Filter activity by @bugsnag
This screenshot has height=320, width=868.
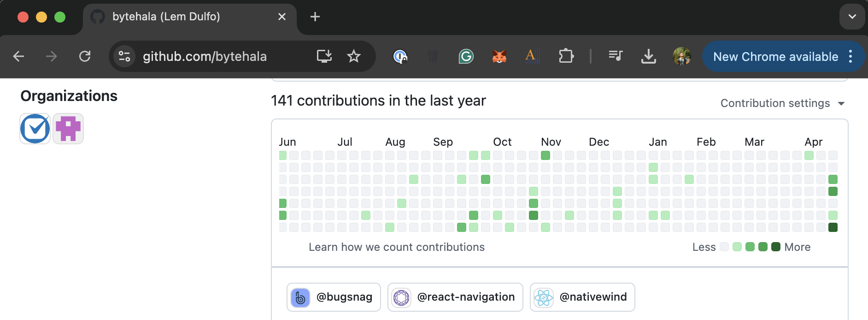coord(334,297)
